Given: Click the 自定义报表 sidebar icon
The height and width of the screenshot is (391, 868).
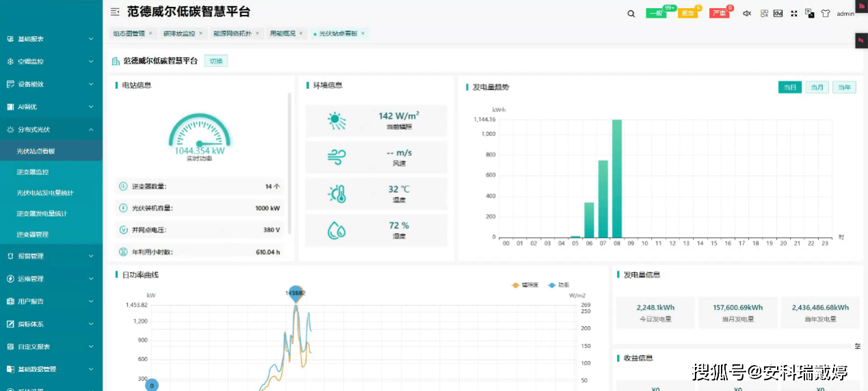Looking at the screenshot, I should click(x=10, y=347).
